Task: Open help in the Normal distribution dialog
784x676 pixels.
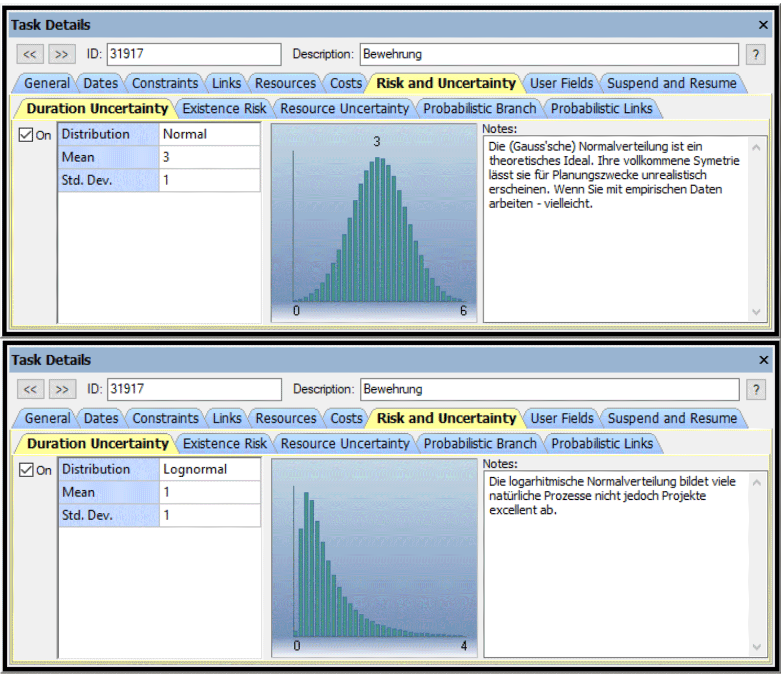Action: pyautogui.click(x=755, y=54)
